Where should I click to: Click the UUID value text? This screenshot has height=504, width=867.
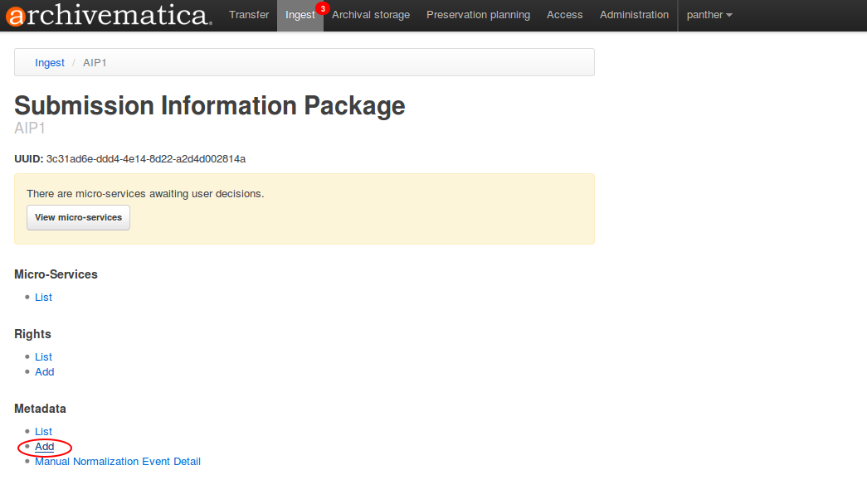(146, 158)
